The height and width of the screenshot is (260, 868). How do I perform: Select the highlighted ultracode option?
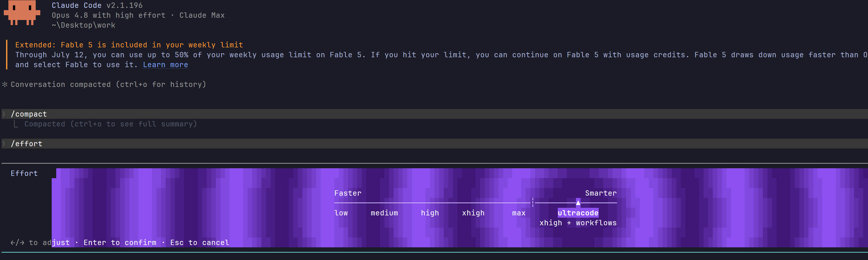[x=578, y=213]
